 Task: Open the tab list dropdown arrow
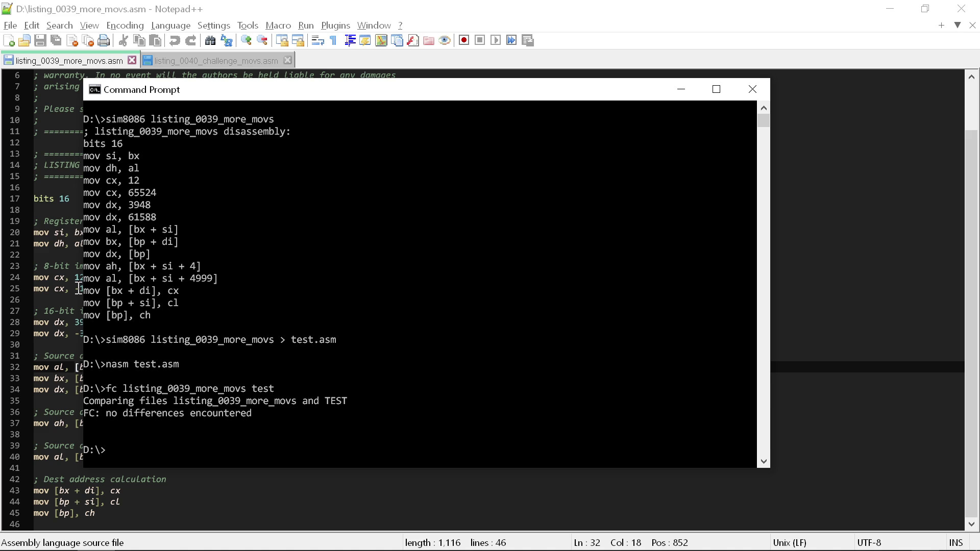[x=958, y=25]
